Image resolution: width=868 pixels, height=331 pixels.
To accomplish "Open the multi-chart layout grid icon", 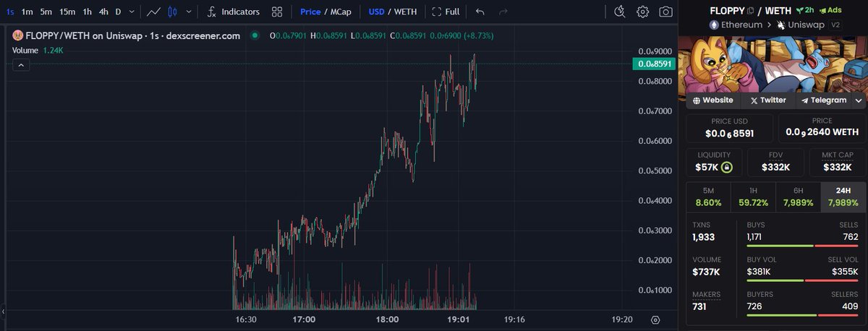I will click(x=277, y=12).
